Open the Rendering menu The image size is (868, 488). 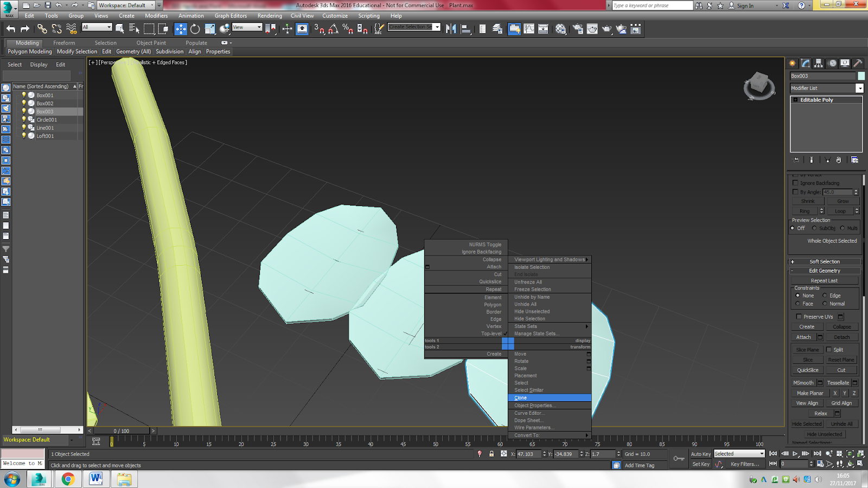click(x=270, y=16)
